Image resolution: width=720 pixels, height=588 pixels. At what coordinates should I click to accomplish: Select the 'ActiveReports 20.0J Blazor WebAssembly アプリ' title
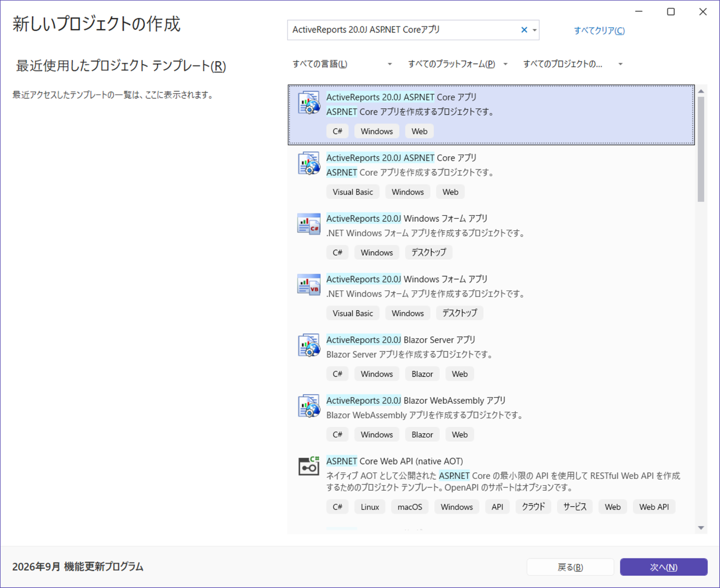416,400
